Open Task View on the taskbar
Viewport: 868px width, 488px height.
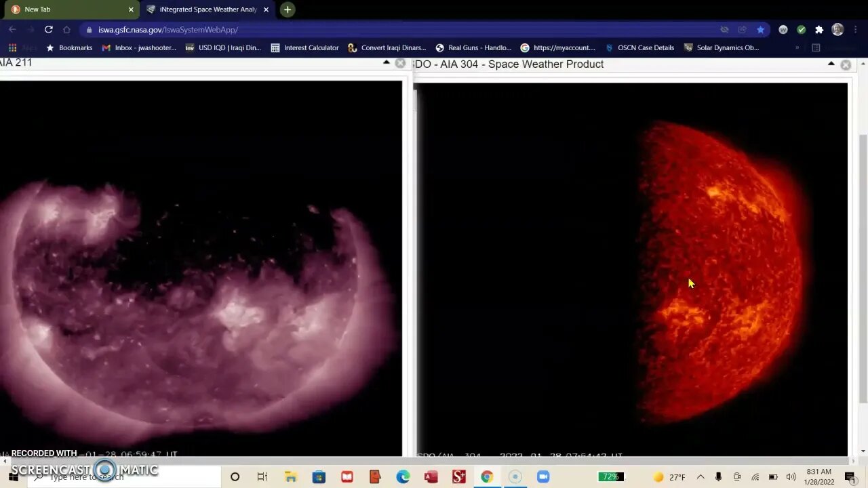[262, 477]
